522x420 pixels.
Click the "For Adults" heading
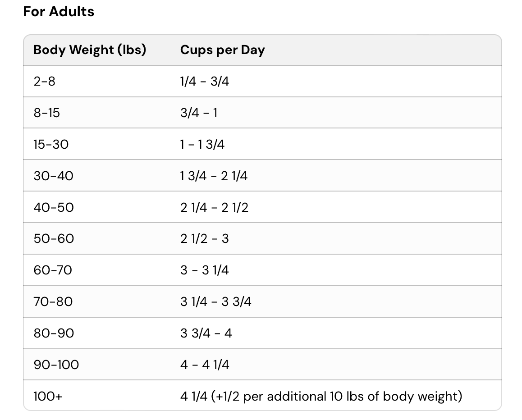click(x=59, y=12)
